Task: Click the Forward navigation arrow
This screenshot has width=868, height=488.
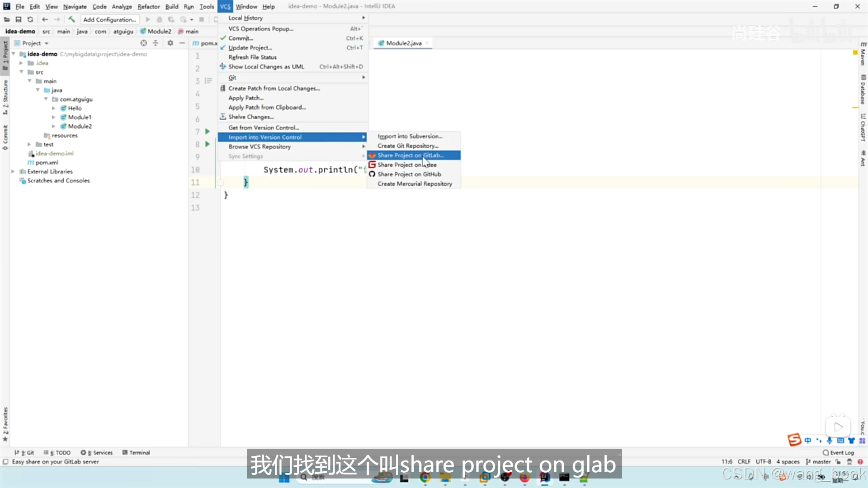Action: click(57, 19)
